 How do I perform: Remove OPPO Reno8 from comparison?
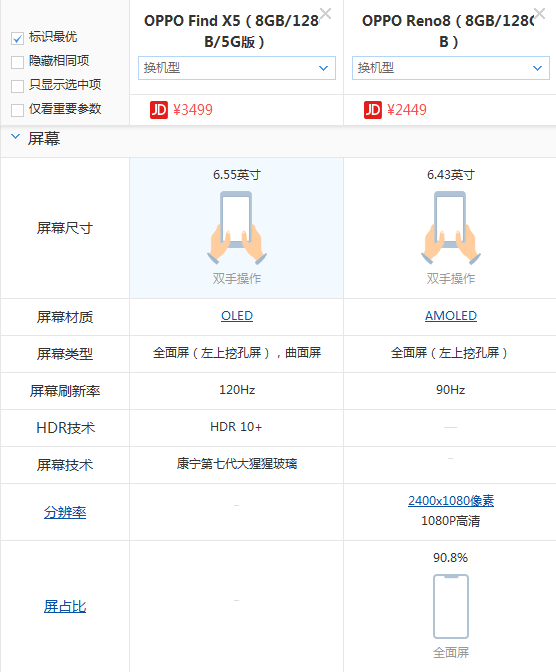[539, 14]
